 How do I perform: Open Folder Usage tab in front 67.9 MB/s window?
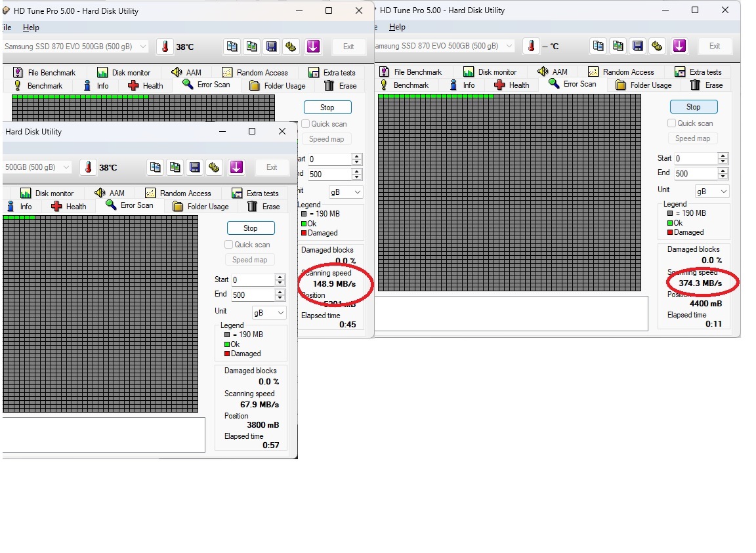[201, 207]
